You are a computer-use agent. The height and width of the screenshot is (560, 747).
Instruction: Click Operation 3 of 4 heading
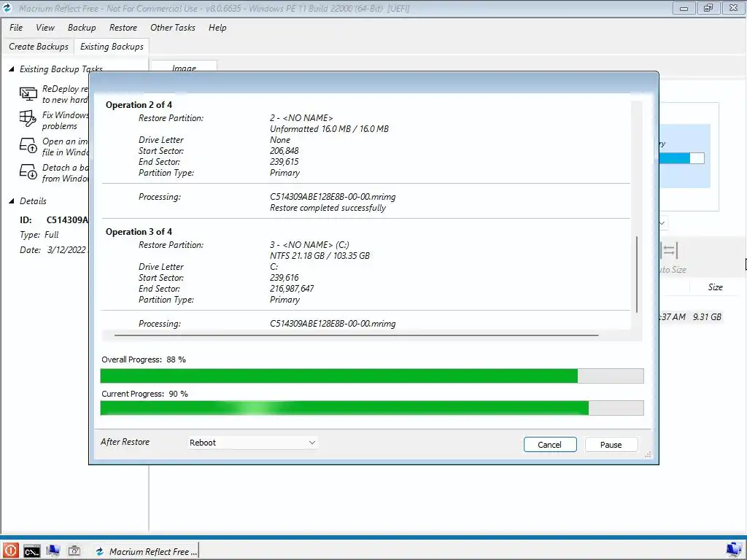(x=139, y=232)
